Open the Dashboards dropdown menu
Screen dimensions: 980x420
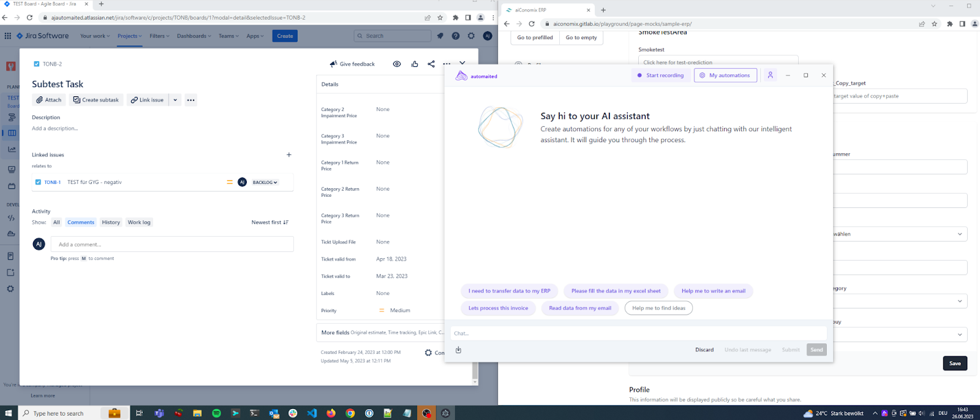(194, 36)
